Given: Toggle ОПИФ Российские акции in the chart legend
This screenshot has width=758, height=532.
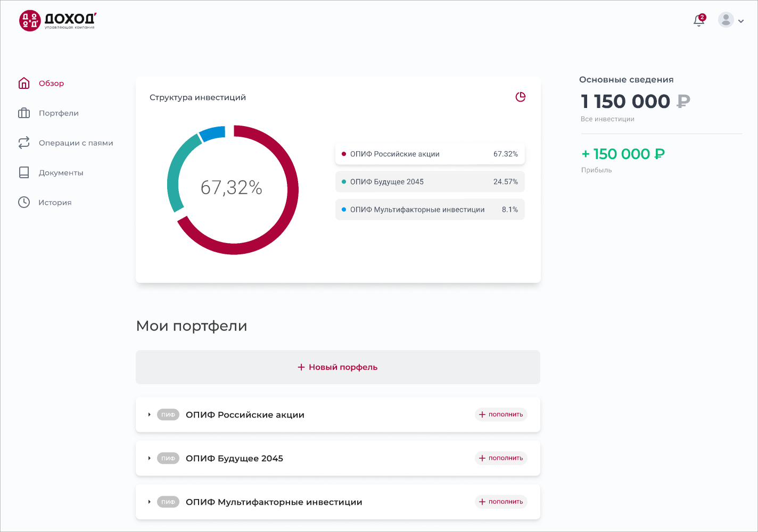Looking at the screenshot, I should click(429, 154).
